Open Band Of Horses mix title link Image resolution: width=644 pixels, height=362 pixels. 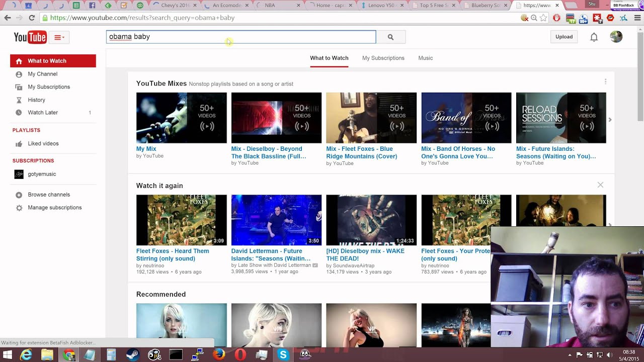point(458,152)
